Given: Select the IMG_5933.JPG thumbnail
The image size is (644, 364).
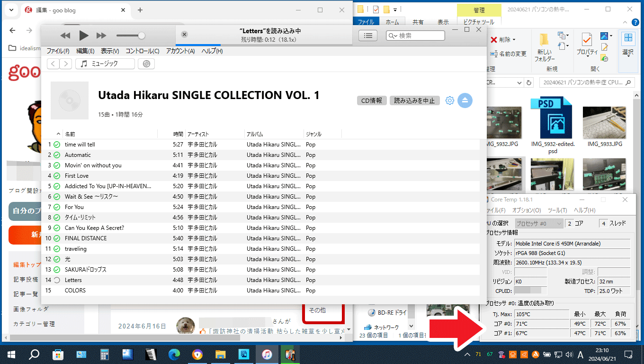Looking at the screenshot, I should (x=605, y=127).
